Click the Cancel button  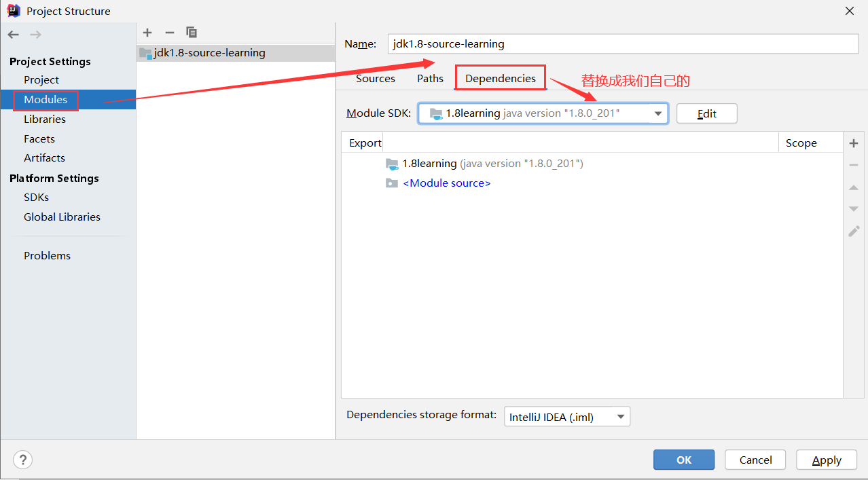tap(755, 460)
